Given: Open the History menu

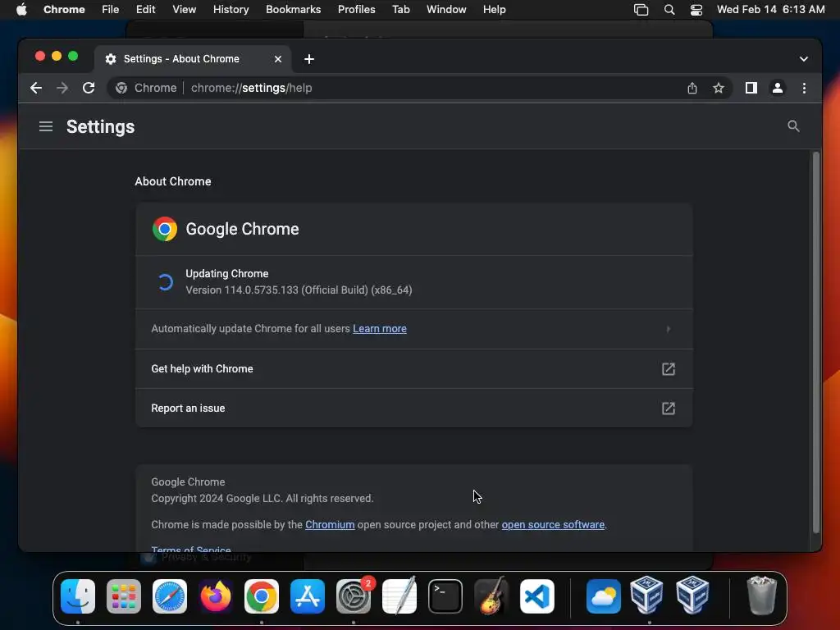Looking at the screenshot, I should [x=231, y=10].
